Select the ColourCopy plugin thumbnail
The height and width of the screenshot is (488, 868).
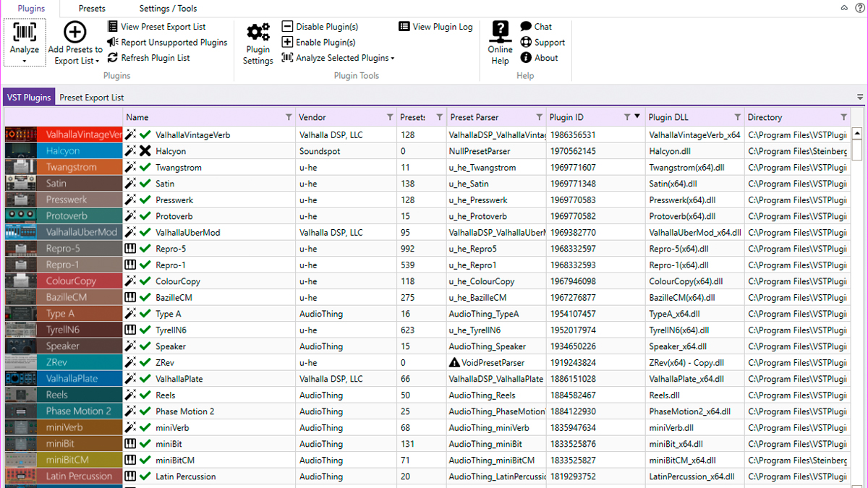tap(64, 281)
